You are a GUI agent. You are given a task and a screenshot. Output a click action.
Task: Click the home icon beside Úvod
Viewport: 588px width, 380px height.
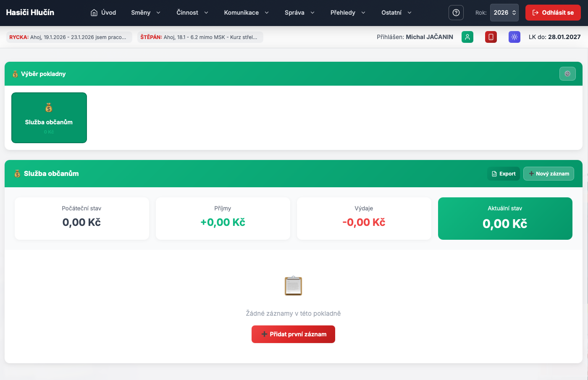(94, 13)
